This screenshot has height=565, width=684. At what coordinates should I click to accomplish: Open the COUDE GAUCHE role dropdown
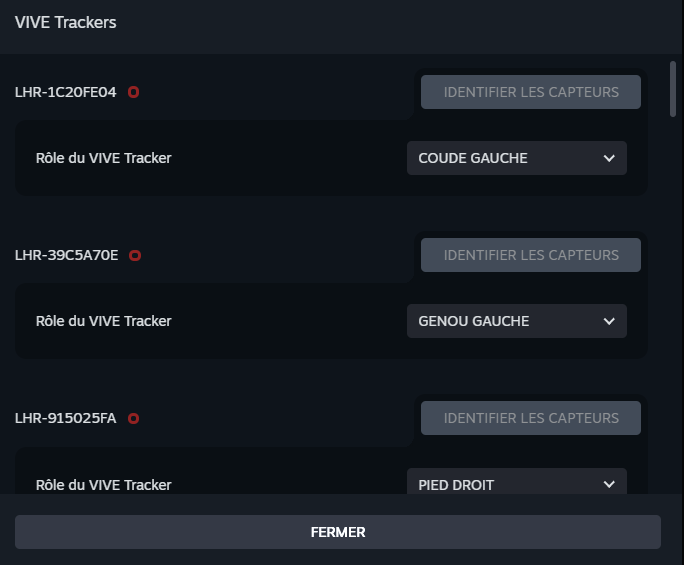click(x=516, y=158)
